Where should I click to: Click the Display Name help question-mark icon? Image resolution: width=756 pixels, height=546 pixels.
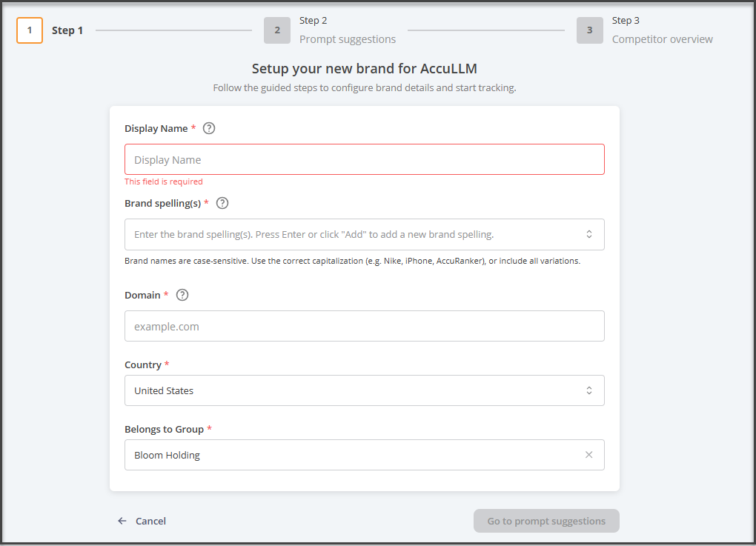tap(209, 128)
